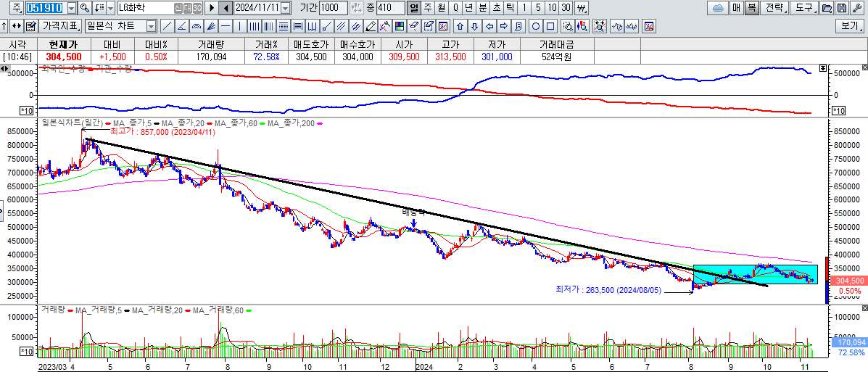
Task: Select the trend line drawing tool
Action: coord(166,26)
